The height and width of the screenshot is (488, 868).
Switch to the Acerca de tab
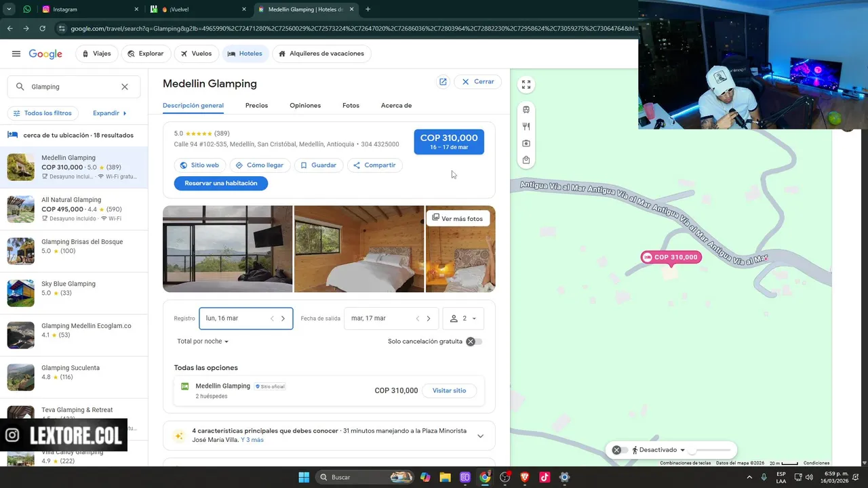pos(396,106)
